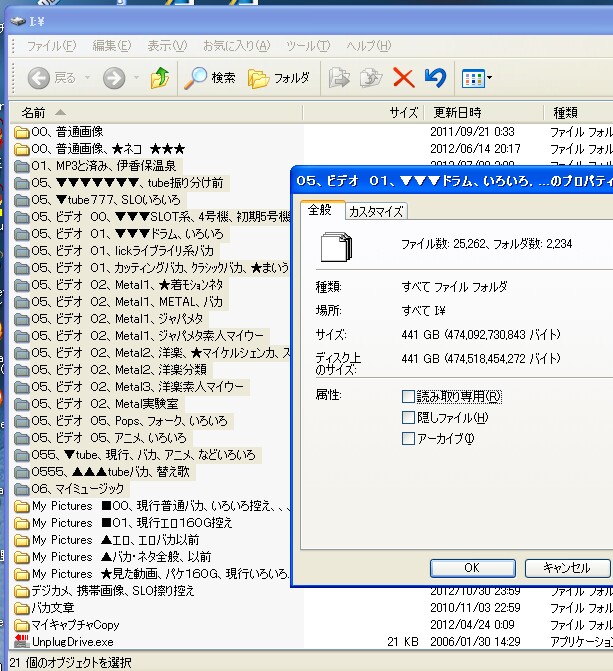Screen dimensions: 613x671
Task: Sort by the 名前 column header
Action: (157, 113)
